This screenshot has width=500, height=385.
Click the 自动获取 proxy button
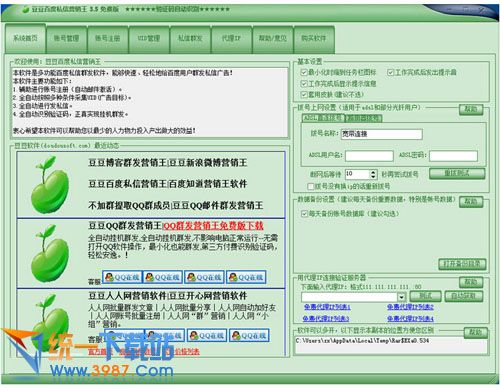coord(463,296)
